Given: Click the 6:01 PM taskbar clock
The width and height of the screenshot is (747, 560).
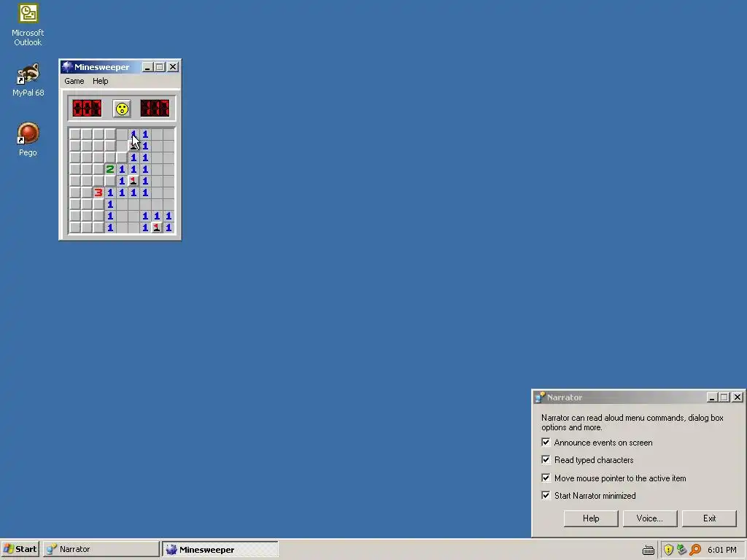Looking at the screenshot, I should 721,550.
